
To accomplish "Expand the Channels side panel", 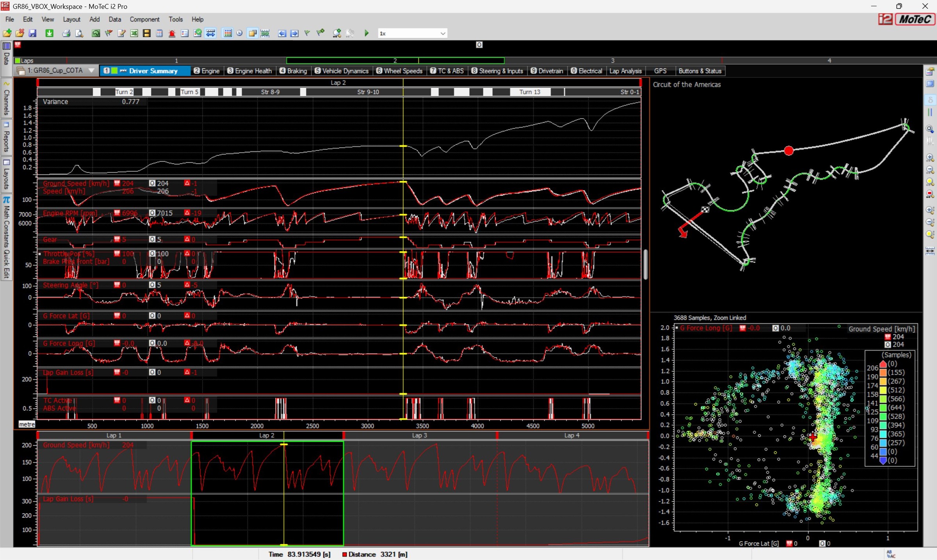I will pyautogui.click(x=6, y=99).
